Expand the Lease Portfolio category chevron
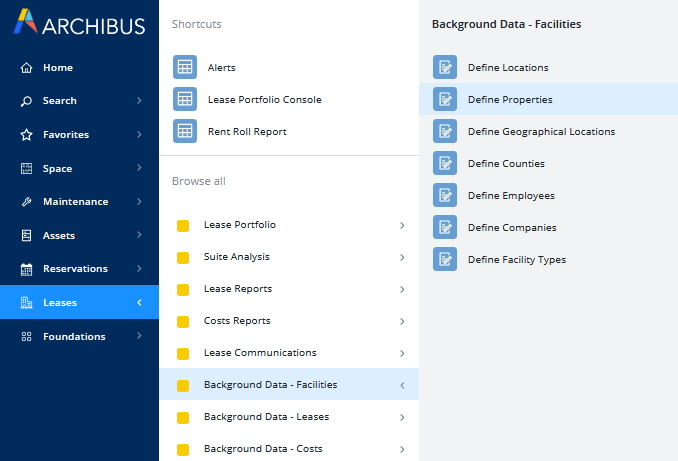Image resolution: width=678 pixels, height=461 pixels. [402, 225]
